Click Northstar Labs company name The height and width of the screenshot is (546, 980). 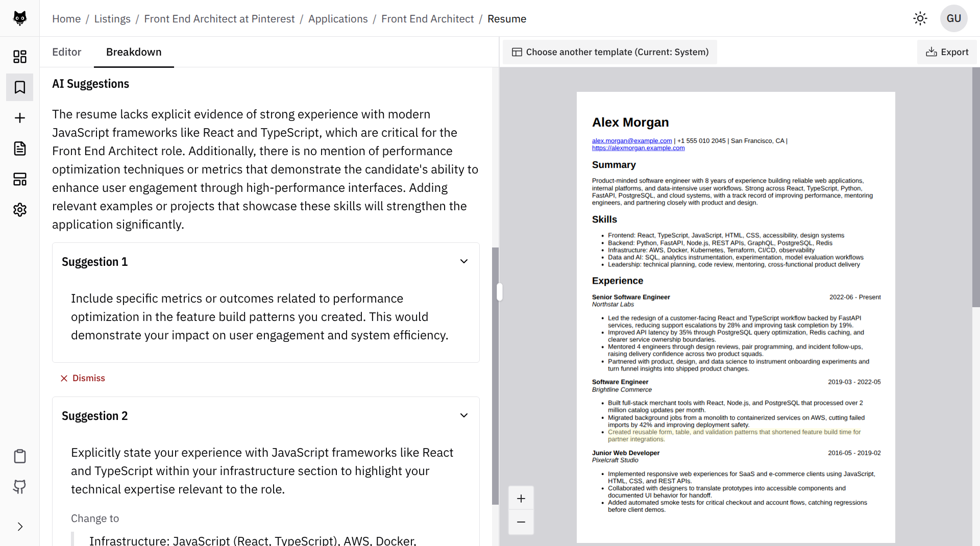click(x=612, y=304)
